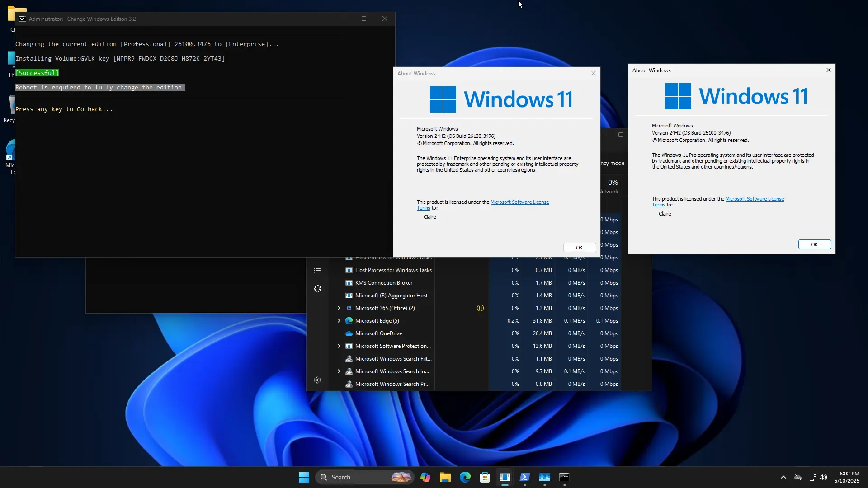Maximize the Change Windows Edition command window
Viewport: 868px width, 488px height.
click(x=364, y=19)
